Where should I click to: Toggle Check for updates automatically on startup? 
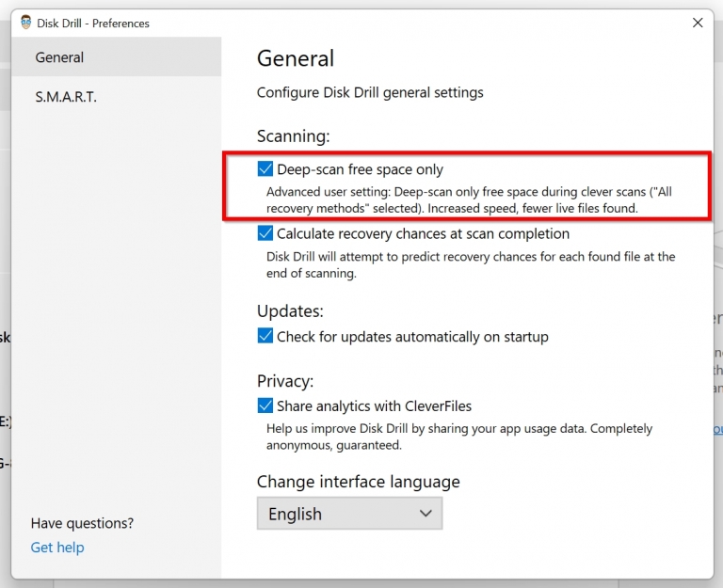pos(265,336)
